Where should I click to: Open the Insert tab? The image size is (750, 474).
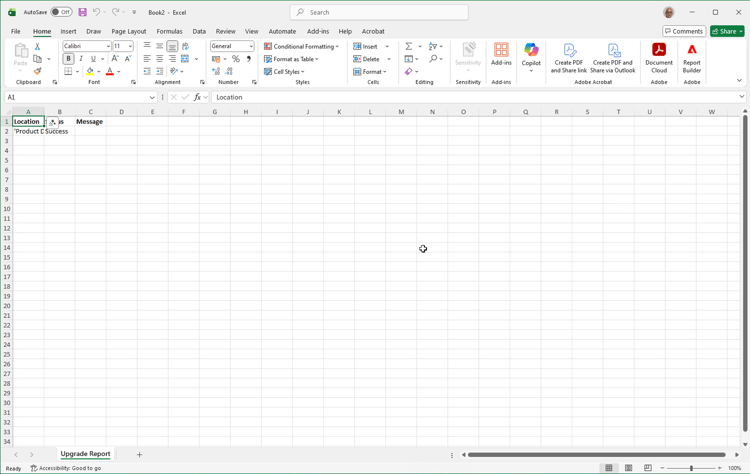68,31
